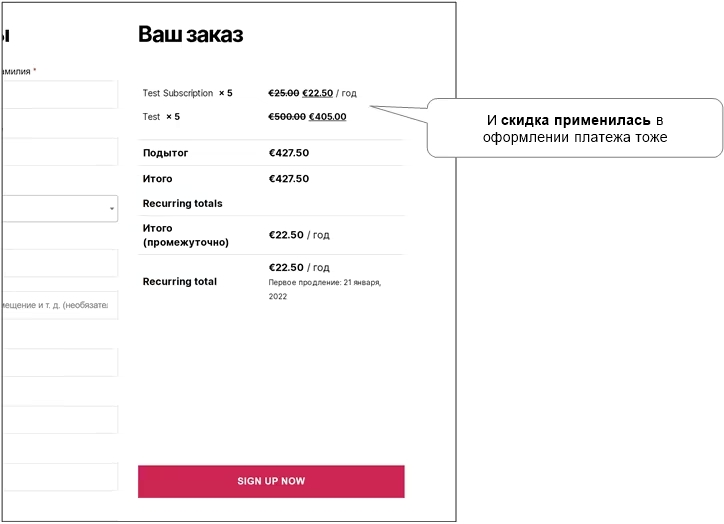The image size is (724, 524).
Task: Click the crossed-out €500.00 price
Action: click(287, 117)
